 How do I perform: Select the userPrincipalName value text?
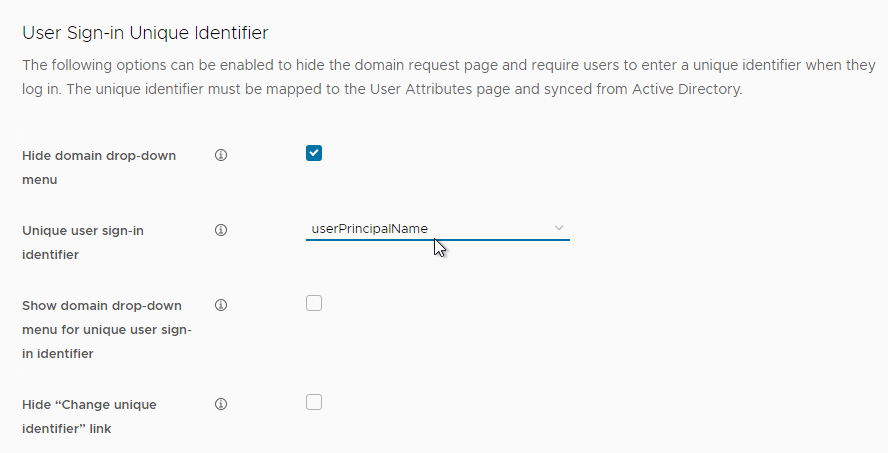click(x=369, y=229)
